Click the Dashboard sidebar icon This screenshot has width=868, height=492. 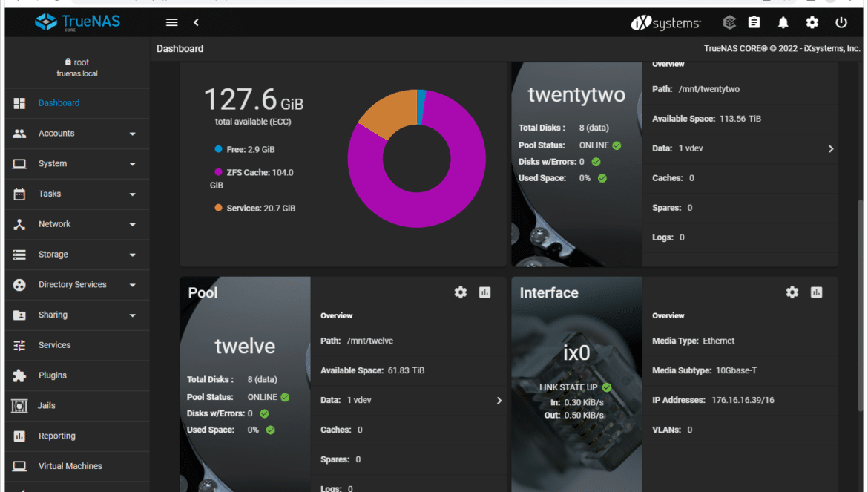[x=19, y=103]
